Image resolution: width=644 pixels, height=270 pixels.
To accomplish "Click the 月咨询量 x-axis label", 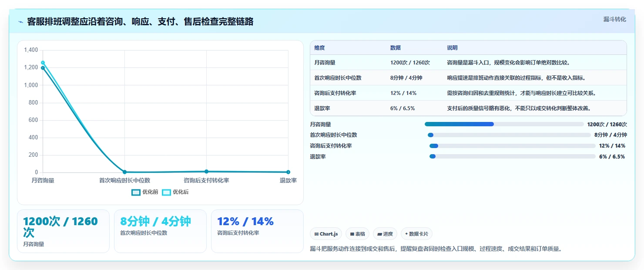I will coord(43,180).
